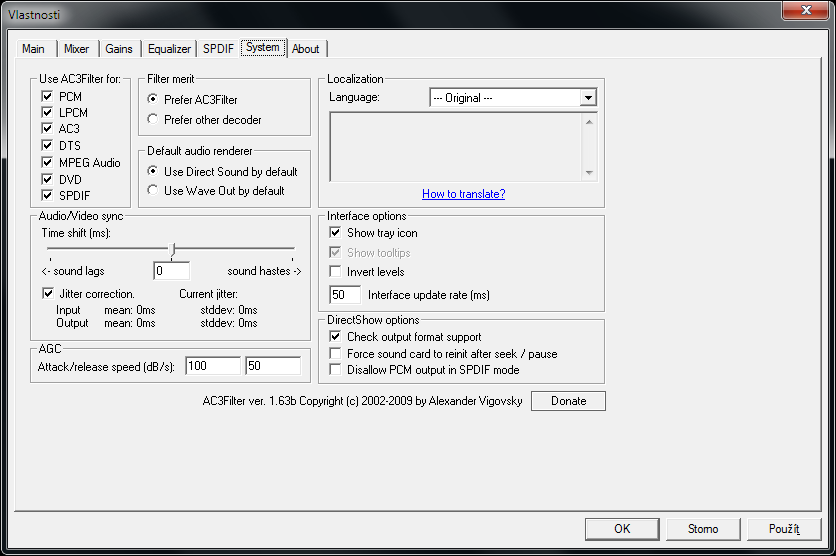The image size is (836, 556).
Task: Disable the Show tray icon option
Action: click(x=336, y=233)
